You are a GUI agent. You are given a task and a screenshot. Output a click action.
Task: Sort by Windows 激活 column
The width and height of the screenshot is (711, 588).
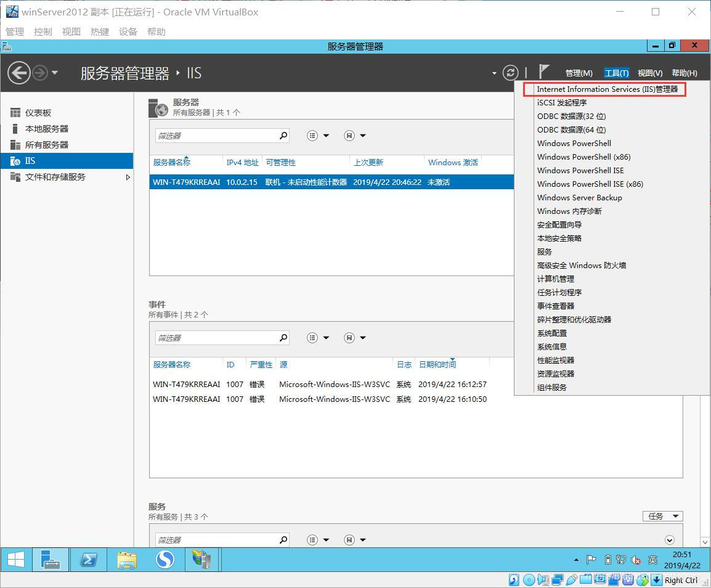coord(453,163)
